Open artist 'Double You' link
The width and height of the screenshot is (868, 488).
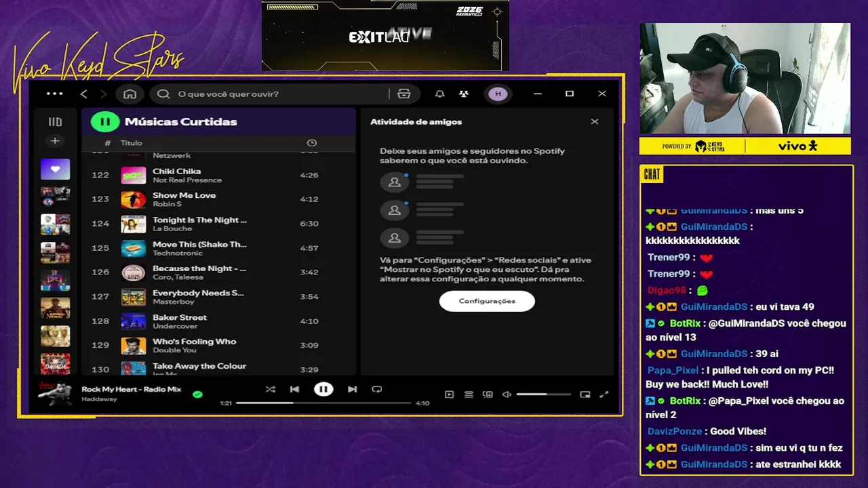tap(174, 350)
